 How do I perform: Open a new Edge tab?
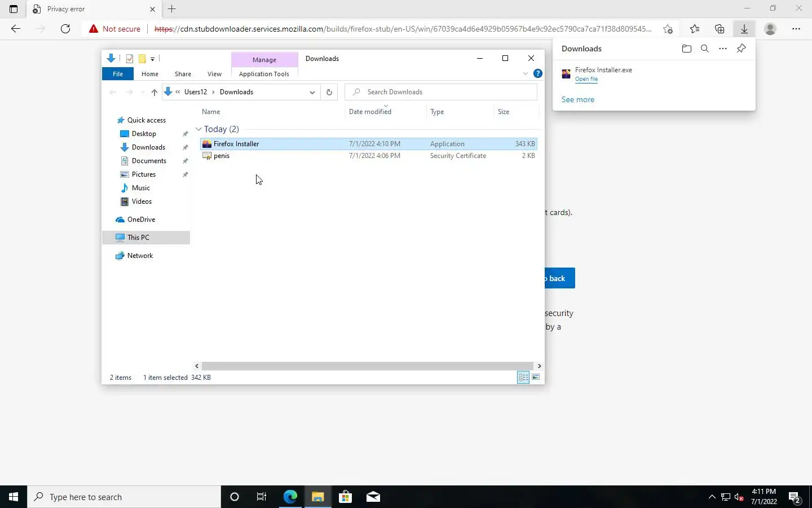coord(172,9)
